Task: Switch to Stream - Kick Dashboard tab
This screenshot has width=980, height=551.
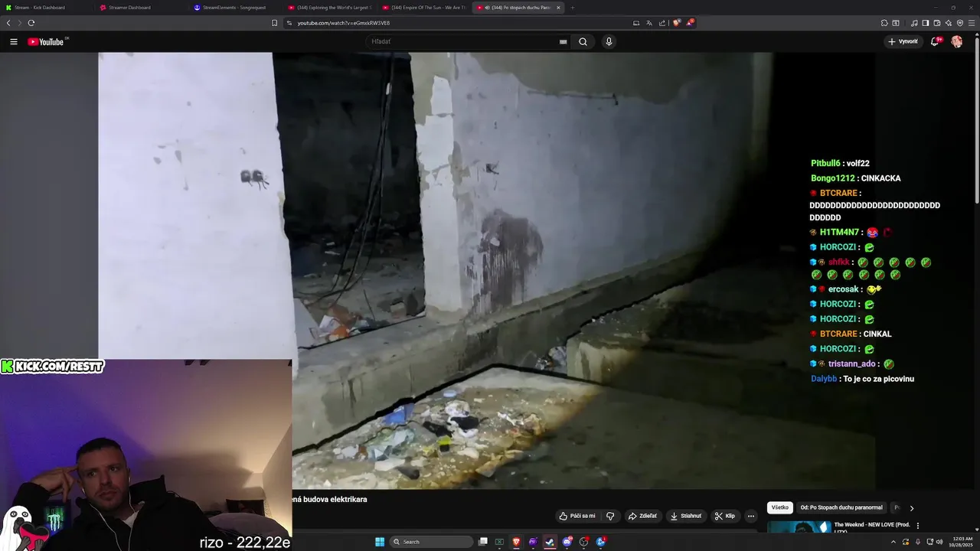Action: pos(46,8)
